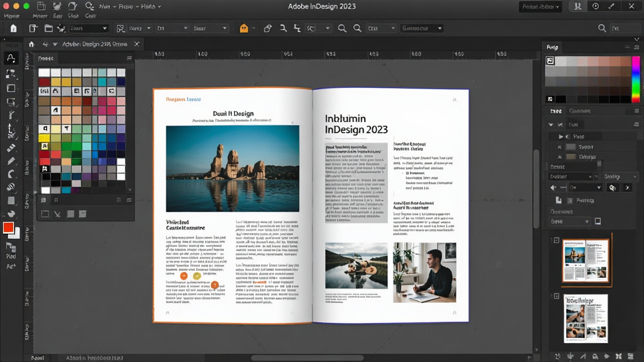This screenshot has height=362, width=644.
Task: Select the tnee tab in right panel
Action: pyautogui.click(x=556, y=111)
